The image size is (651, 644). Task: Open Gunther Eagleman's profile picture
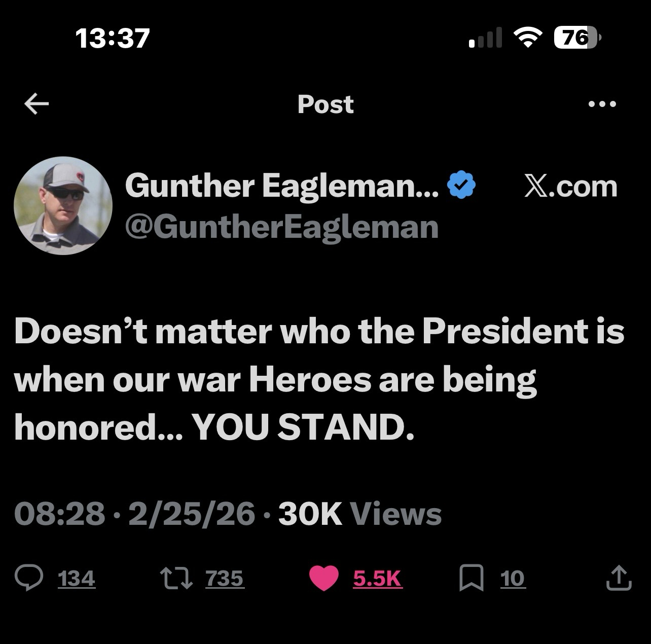63,205
